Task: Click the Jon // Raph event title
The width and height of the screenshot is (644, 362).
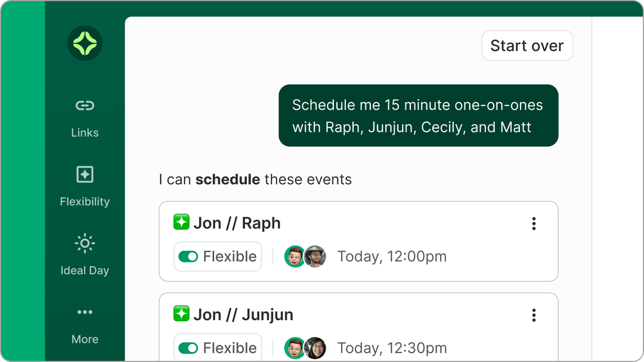Action: (x=237, y=223)
